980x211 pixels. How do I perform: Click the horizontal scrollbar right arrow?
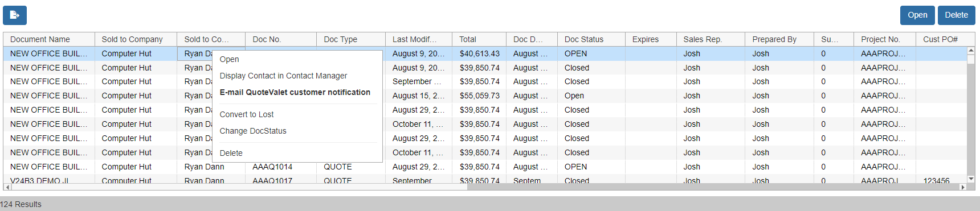coord(963,187)
